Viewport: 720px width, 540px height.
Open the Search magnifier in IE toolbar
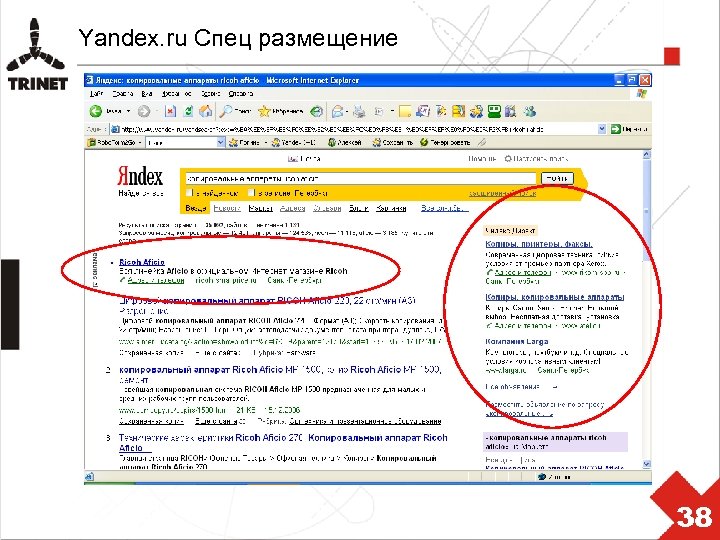point(236,111)
